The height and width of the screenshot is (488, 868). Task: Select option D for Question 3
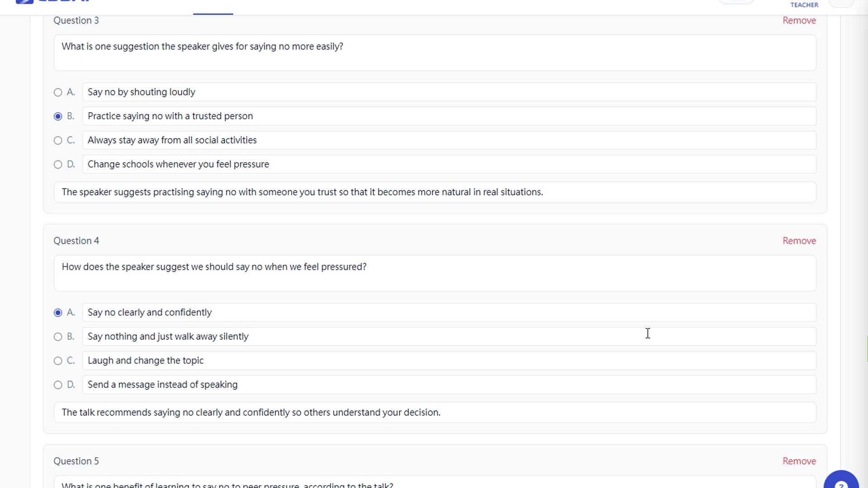[x=58, y=164]
